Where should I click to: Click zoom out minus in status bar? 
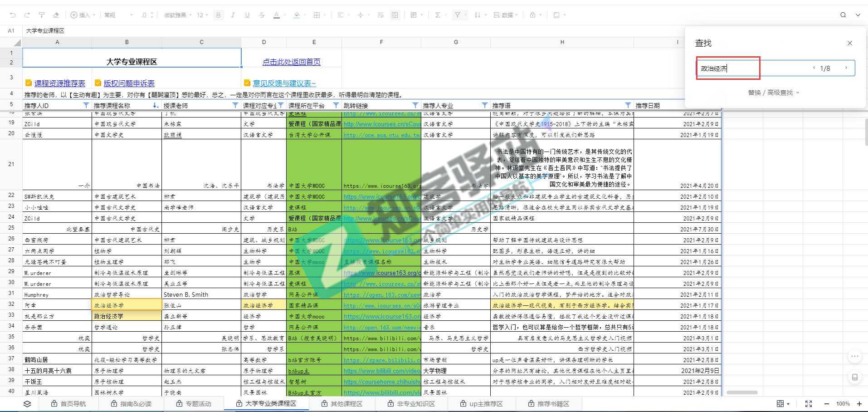point(826,403)
